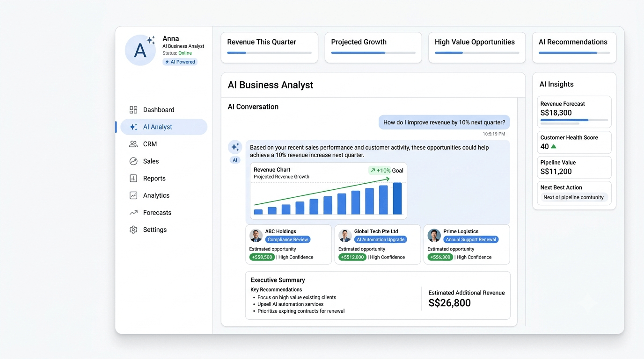Click the Dashboard grid icon in sidebar
The height and width of the screenshot is (359, 644).
click(x=133, y=110)
